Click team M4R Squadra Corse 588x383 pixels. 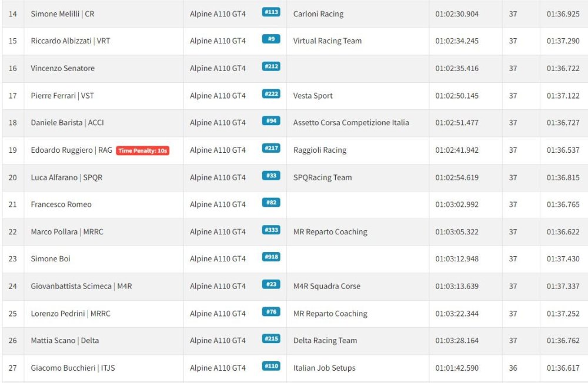click(326, 286)
